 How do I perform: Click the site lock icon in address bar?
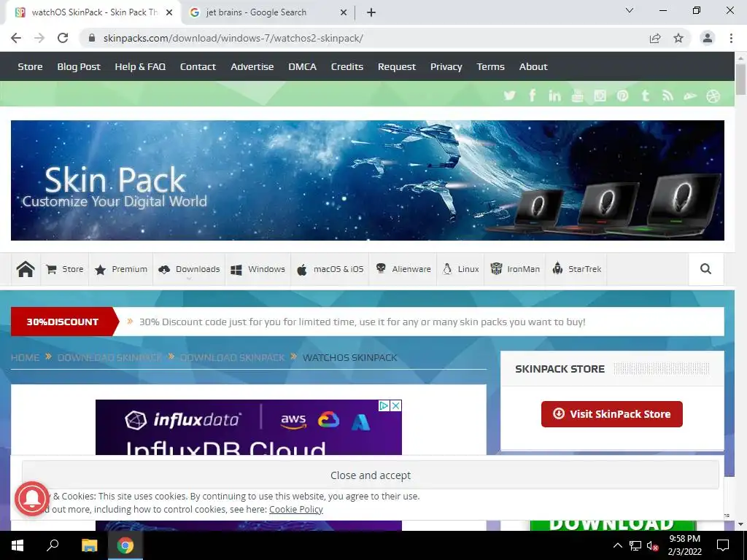coord(92,38)
